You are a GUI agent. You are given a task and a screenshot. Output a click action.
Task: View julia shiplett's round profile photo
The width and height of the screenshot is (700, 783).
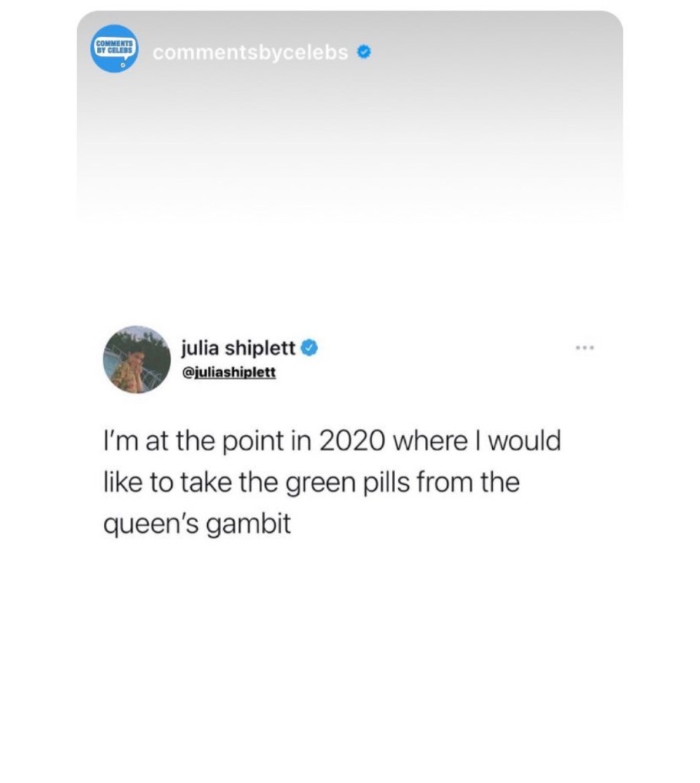pos(137,359)
